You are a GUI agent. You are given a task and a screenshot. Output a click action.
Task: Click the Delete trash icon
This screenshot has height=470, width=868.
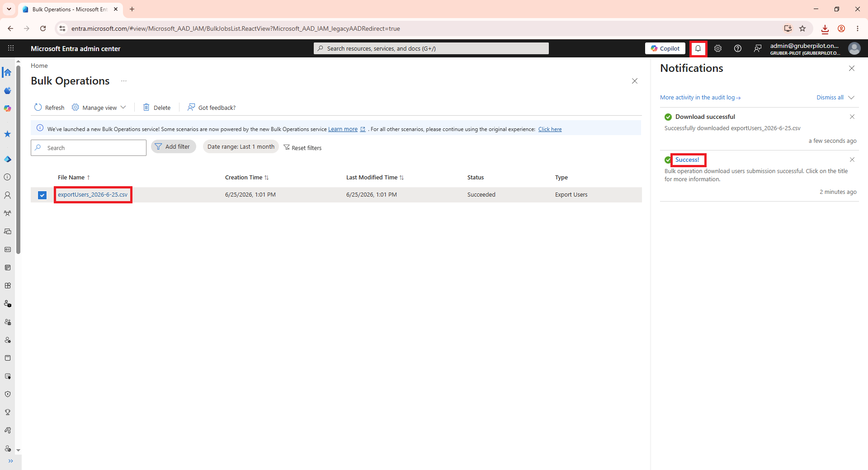[x=146, y=107]
